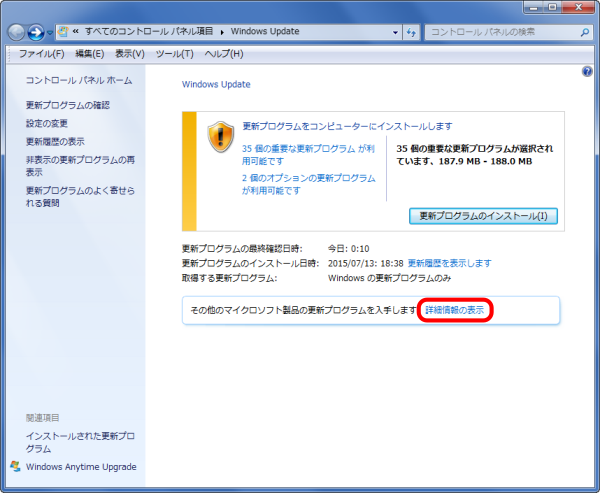The height and width of the screenshot is (493, 600).
Task: Open 更新プログラムのよく寄せられる質問 link
Action: coord(80,196)
